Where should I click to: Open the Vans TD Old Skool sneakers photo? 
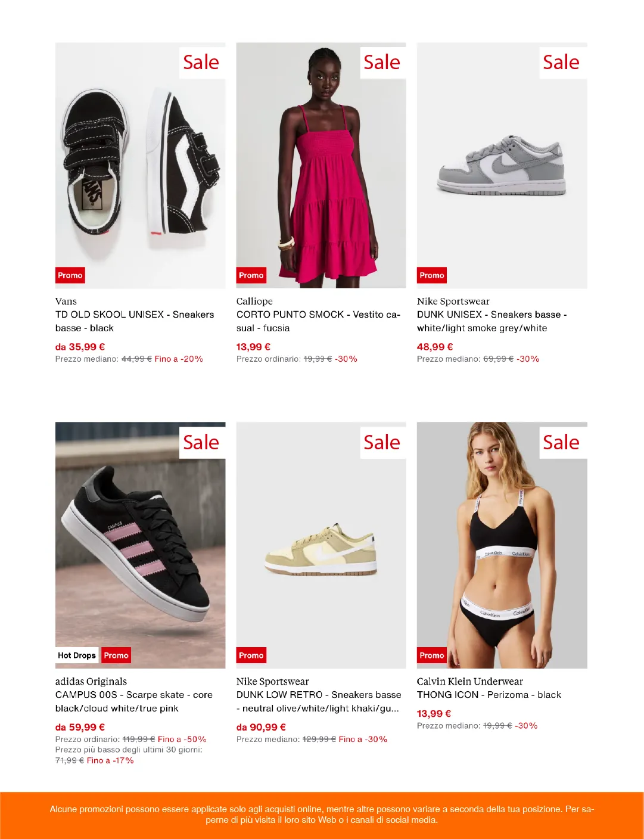141,166
